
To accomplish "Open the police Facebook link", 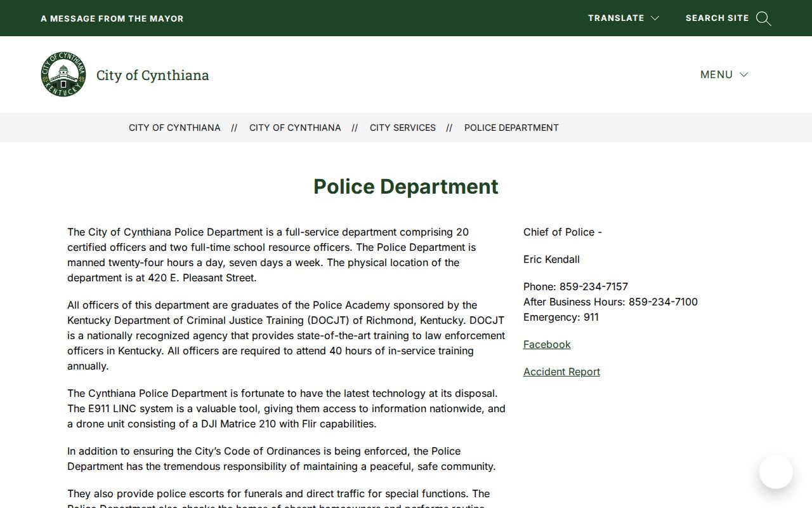I will tap(547, 344).
